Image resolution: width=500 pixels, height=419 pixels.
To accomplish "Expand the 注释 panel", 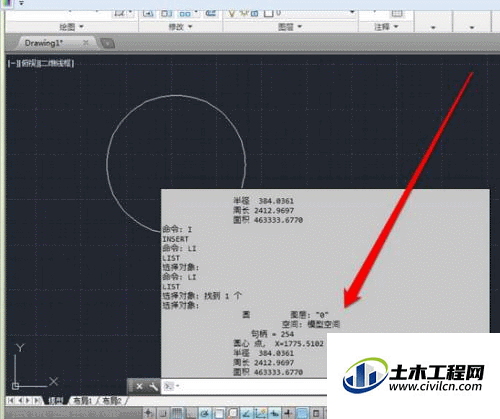I will (386, 27).
